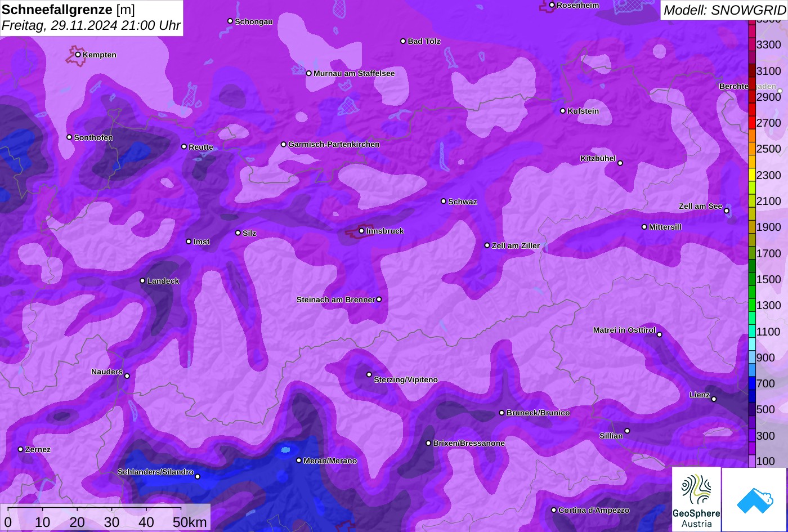Click the Kufstein marker dot
Image resolution: width=788 pixels, height=532 pixels.
563,111
